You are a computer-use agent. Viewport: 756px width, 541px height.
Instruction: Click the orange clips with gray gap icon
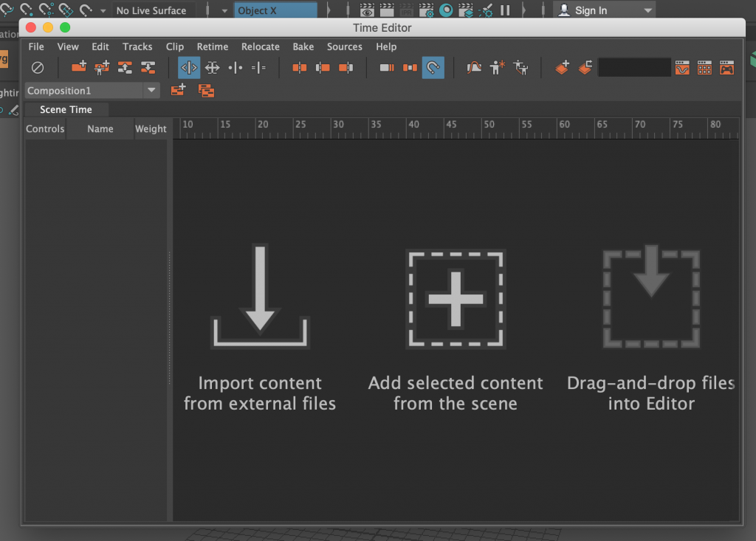click(x=410, y=67)
